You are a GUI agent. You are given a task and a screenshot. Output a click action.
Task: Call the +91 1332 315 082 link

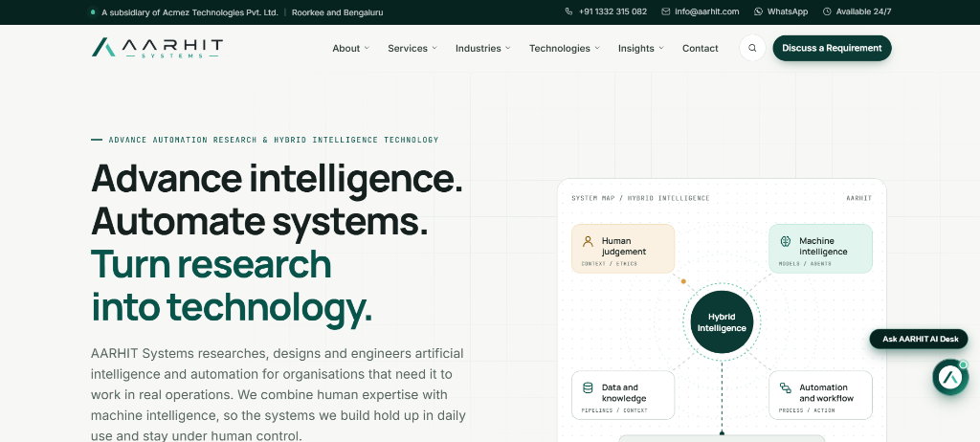pyautogui.click(x=612, y=11)
